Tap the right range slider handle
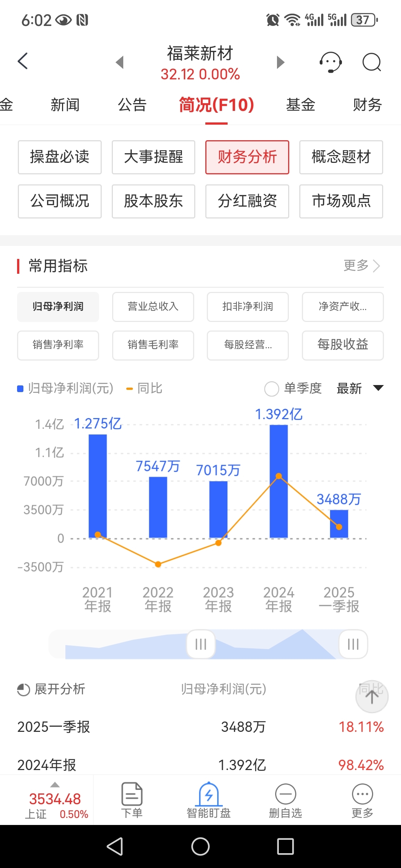 pos(353,644)
